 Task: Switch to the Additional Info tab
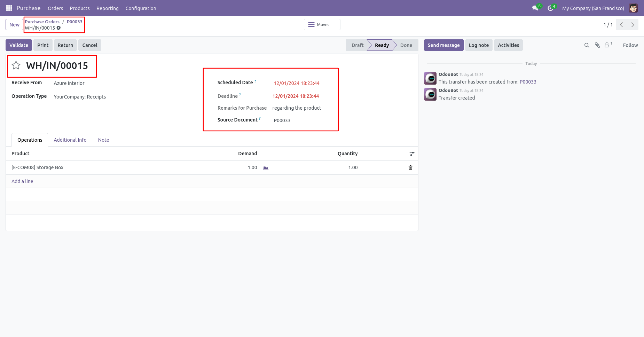pos(70,140)
